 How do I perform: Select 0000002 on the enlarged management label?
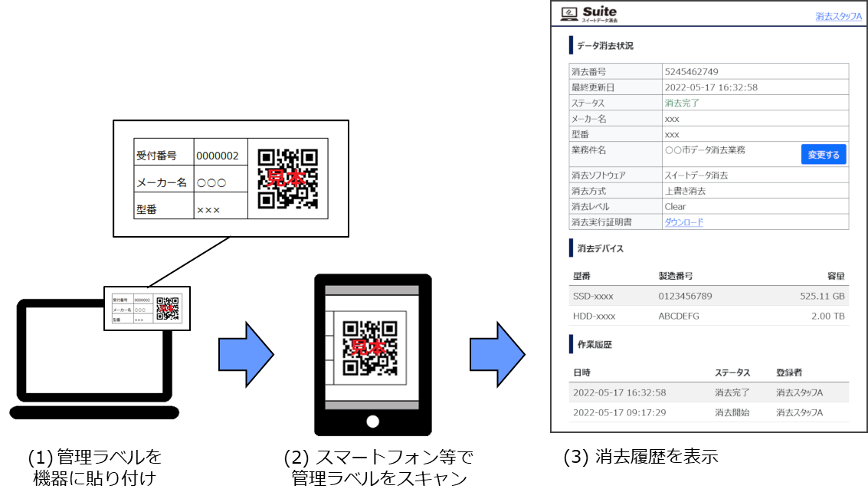[x=218, y=156]
